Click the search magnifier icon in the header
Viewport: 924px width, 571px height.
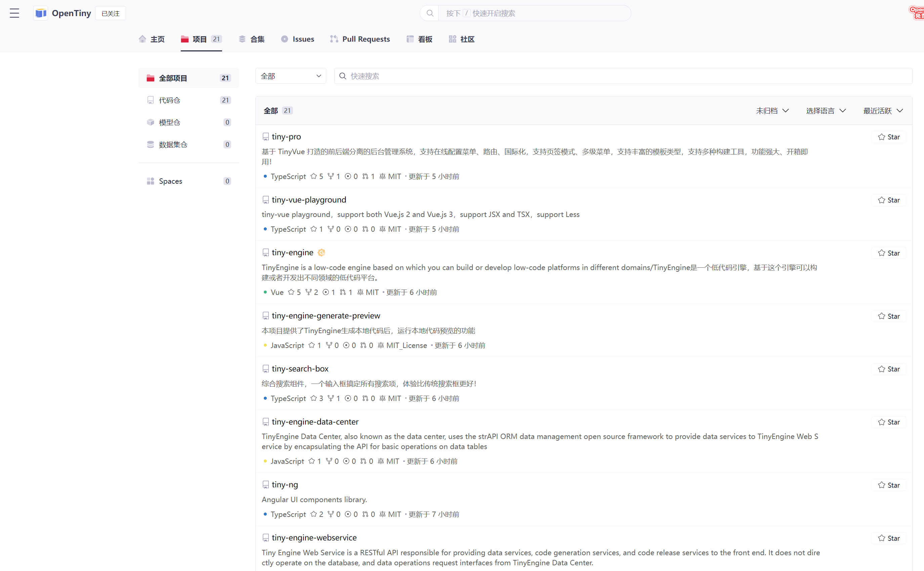(x=430, y=13)
